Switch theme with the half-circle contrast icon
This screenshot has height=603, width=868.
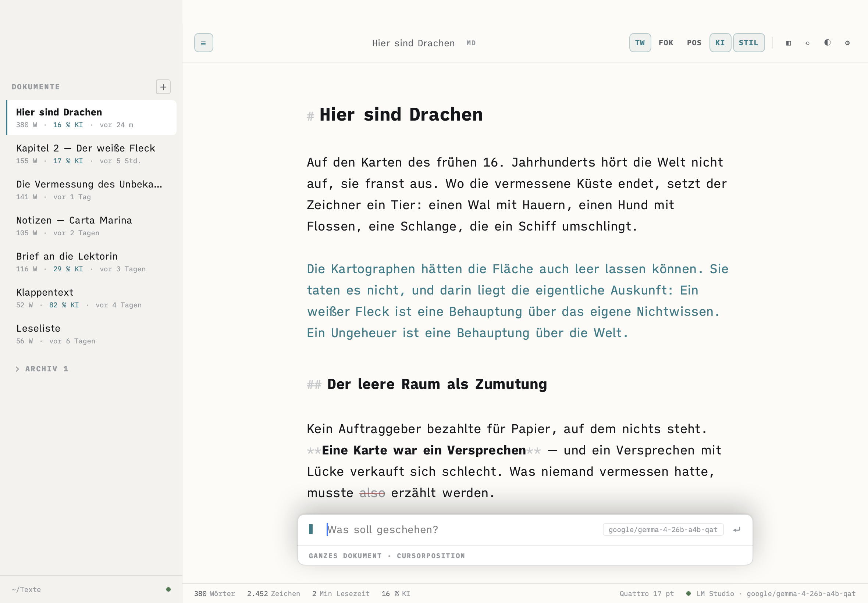pos(827,43)
